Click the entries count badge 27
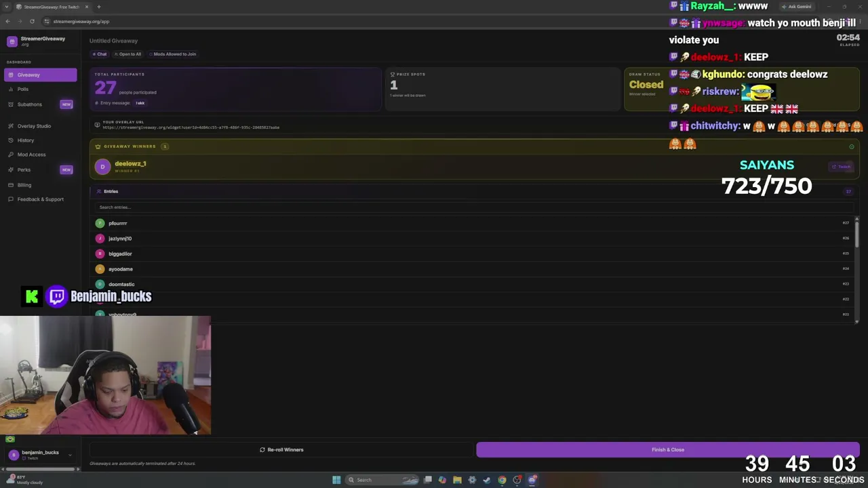Viewport: 868px width, 488px height. pyautogui.click(x=848, y=192)
